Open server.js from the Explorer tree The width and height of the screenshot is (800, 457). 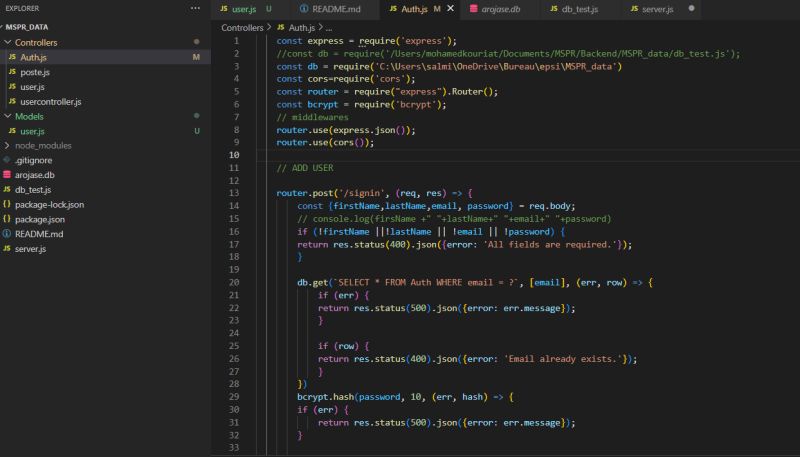coord(30,248)
